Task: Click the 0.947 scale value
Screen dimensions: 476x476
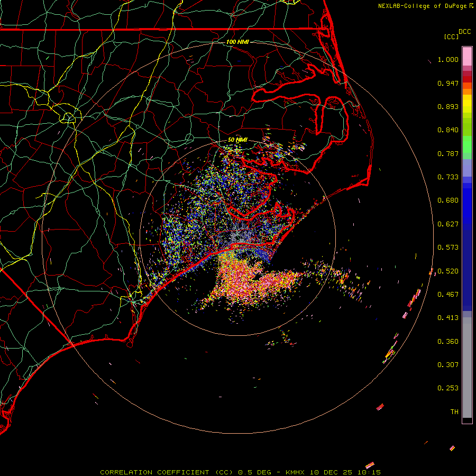Action: [x=448, y=83]
